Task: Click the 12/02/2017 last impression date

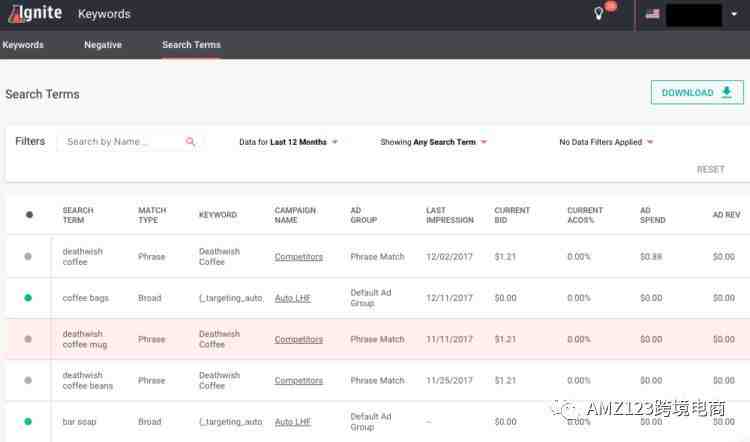Action: [x=449, y=257]
